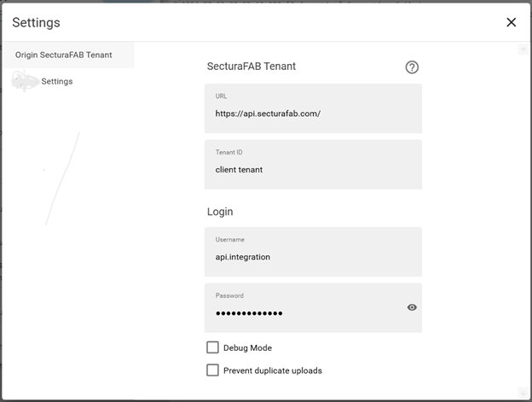This screenshot has height=402, width=532.
Task: Click the Login section heading
Action: [220, 212]
